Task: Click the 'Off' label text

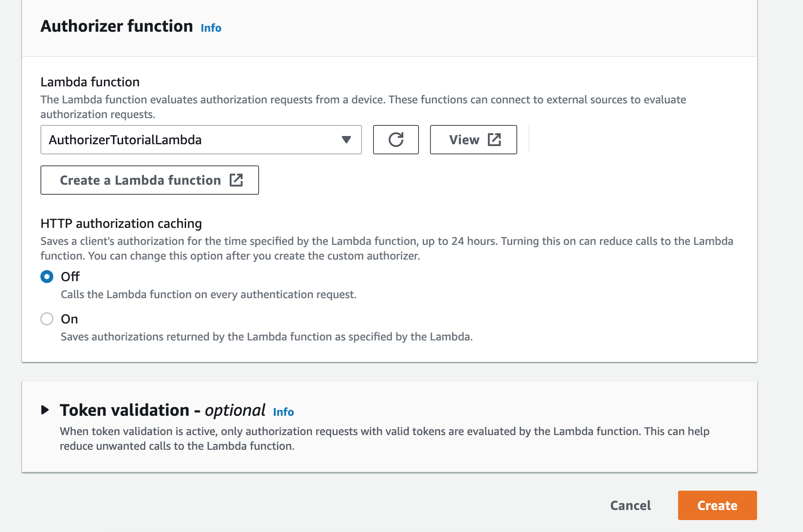Action: [x=70, y=277]
